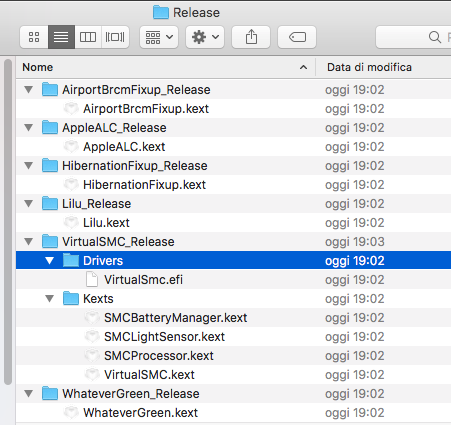
Task: Switch to list view mode
Action: (61, 37)
